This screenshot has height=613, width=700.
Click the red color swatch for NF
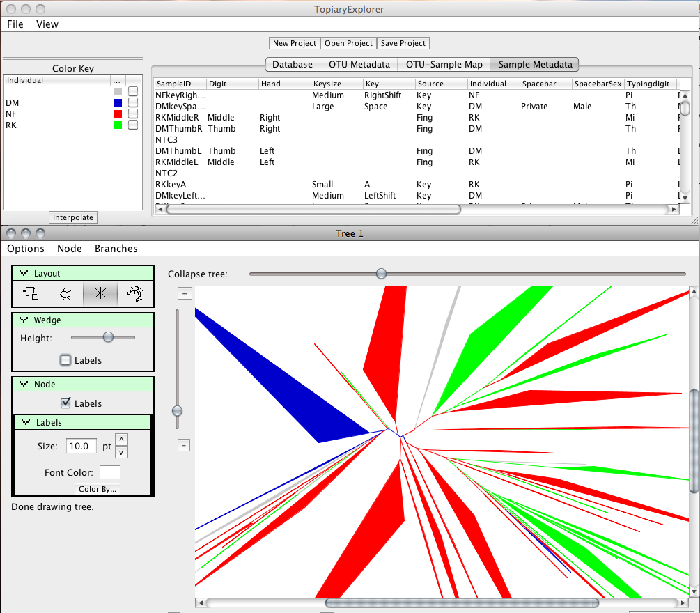pyautogui.click(x=118, y=114)
